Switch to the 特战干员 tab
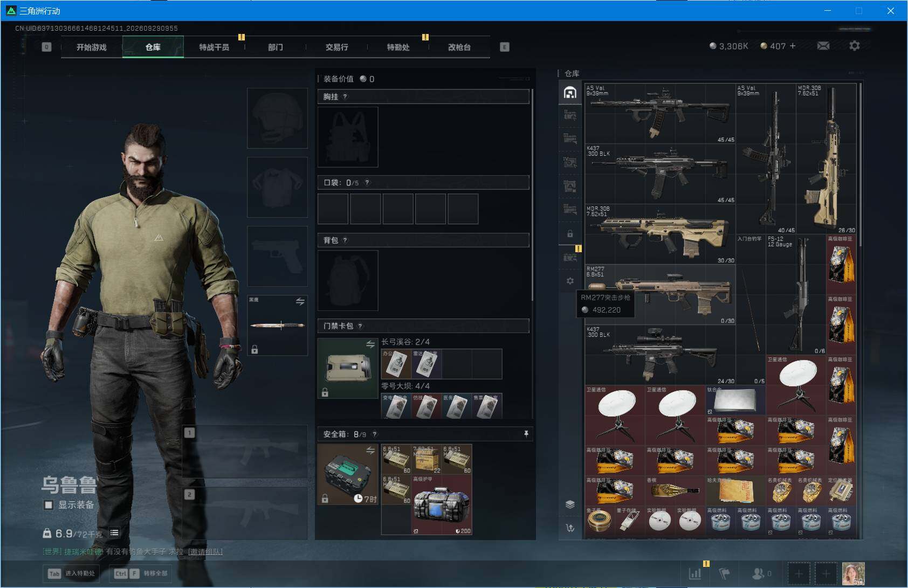Viewport: 908px width, 588px height. click(214, 47)
